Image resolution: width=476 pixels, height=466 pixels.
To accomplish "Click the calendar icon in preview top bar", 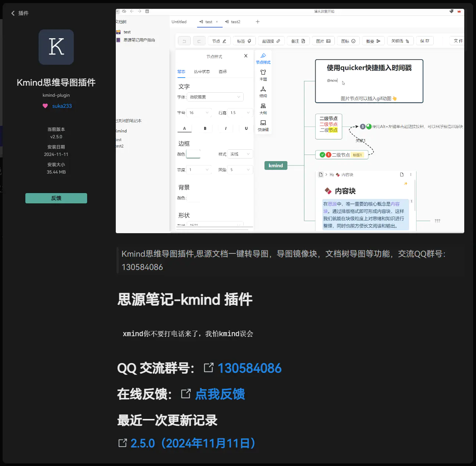I will 147,11.
